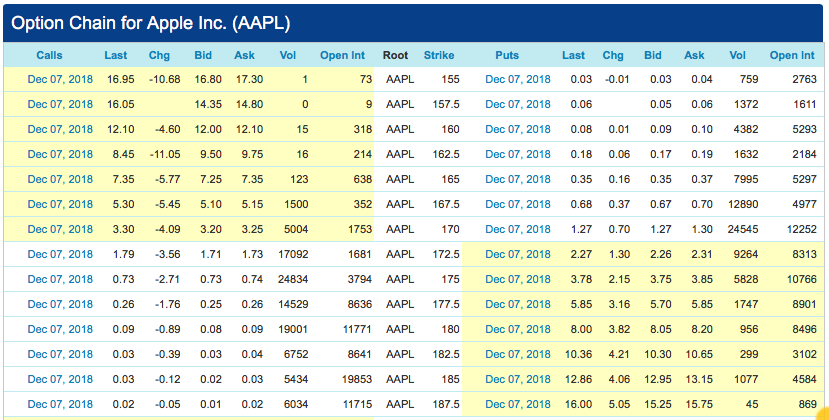Click the Calls column header
The image size is (829, 420).
(49, 55)
